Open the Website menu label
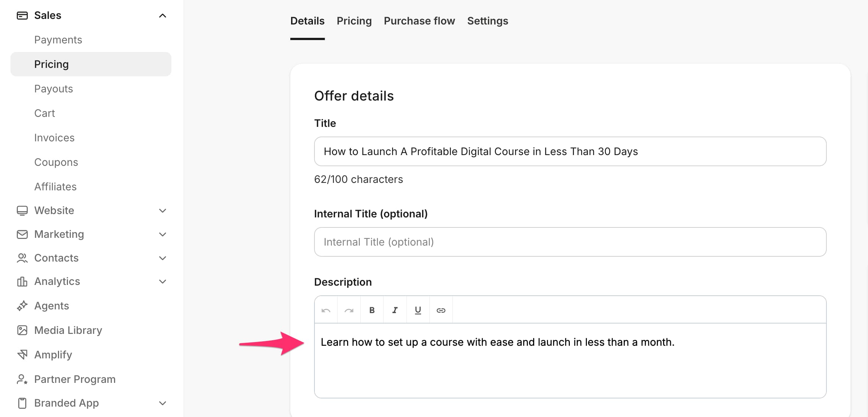868x417 pixels. click(x=54, y=211)
